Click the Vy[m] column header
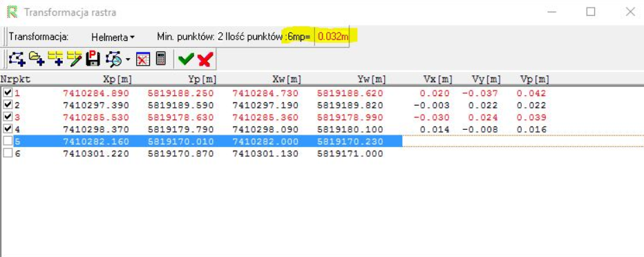This screenshot has height=257, width=644. (486, 79)
